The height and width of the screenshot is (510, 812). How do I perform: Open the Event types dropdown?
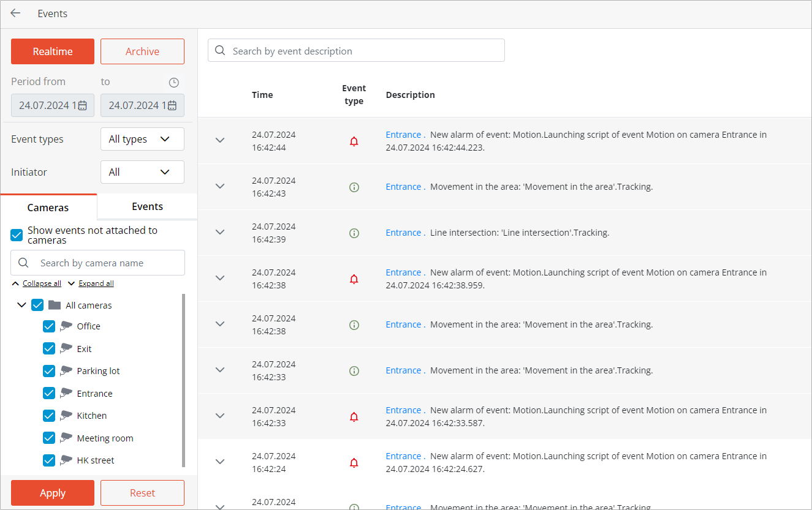click(x=142, y=139)
